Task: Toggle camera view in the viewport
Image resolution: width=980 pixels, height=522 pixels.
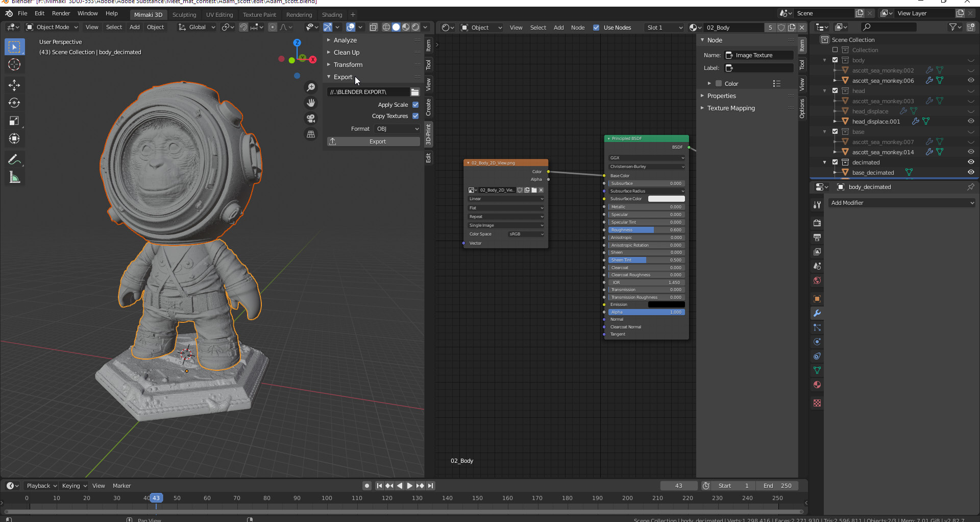Action: coord(311,118)
